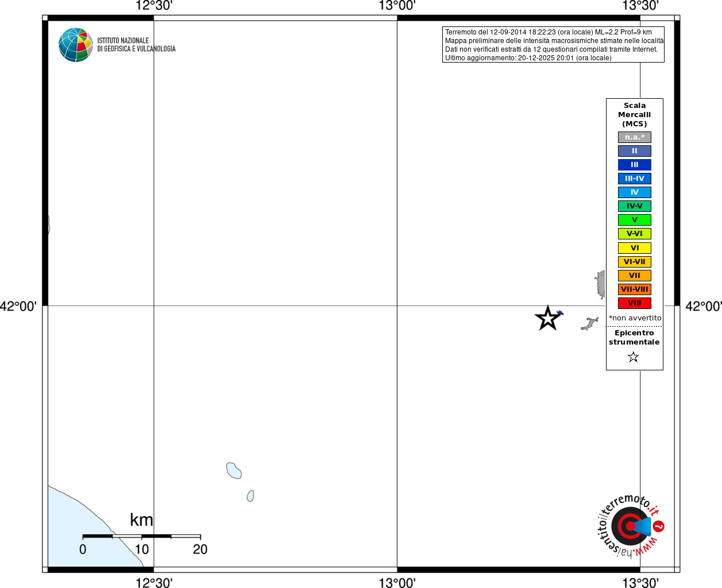Click the INGV globe logo
722x588 pixels.
(76, 45)
